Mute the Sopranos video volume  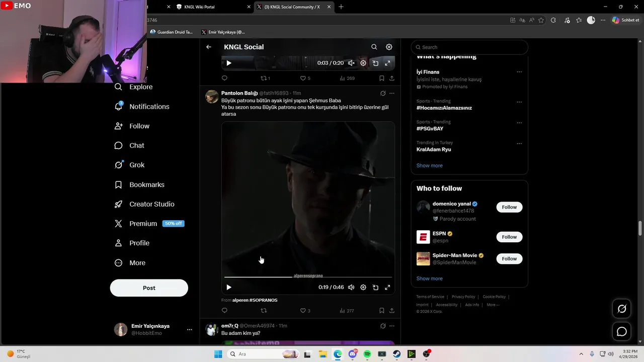pyautogui.click(x=351, y=287)
